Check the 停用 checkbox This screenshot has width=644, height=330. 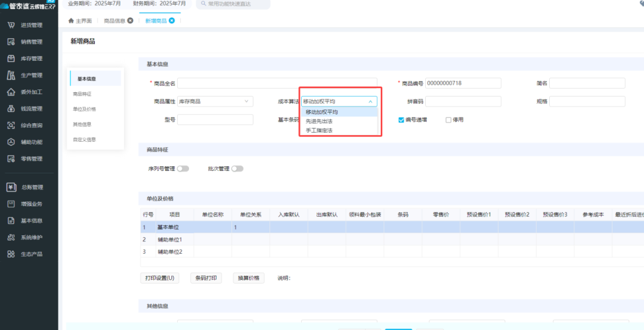click(x=448, y=120)
